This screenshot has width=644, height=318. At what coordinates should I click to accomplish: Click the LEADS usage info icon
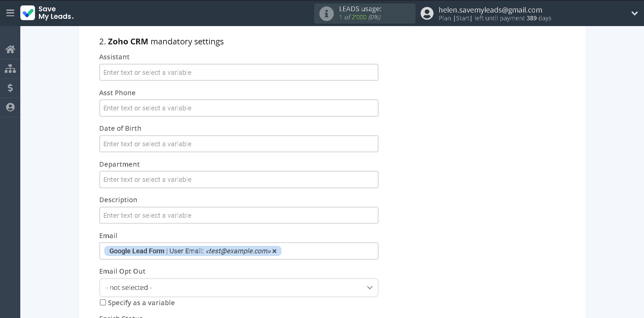pos(326,14)
